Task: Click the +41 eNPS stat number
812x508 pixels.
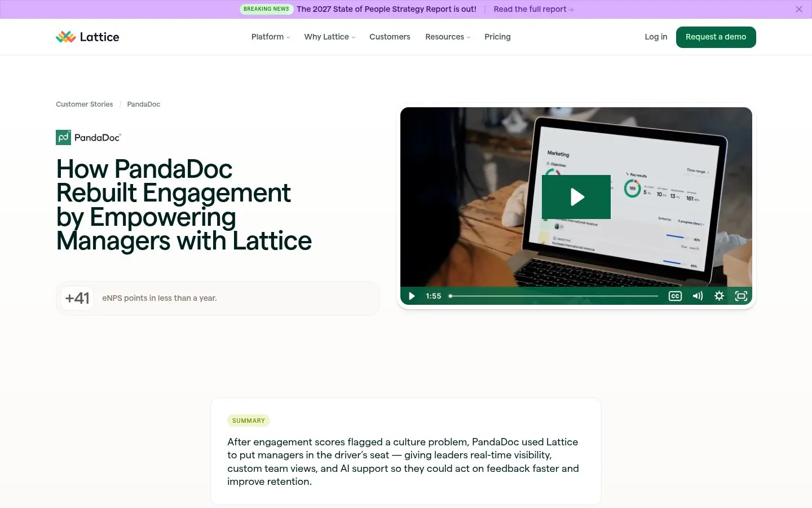Action: [77, 298]
